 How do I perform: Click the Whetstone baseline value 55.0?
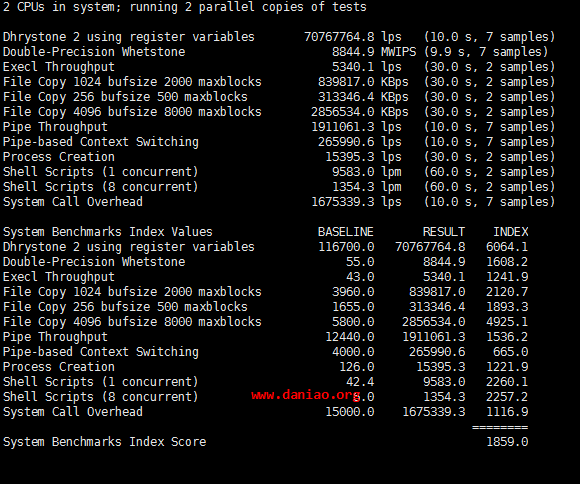point(360,262)
